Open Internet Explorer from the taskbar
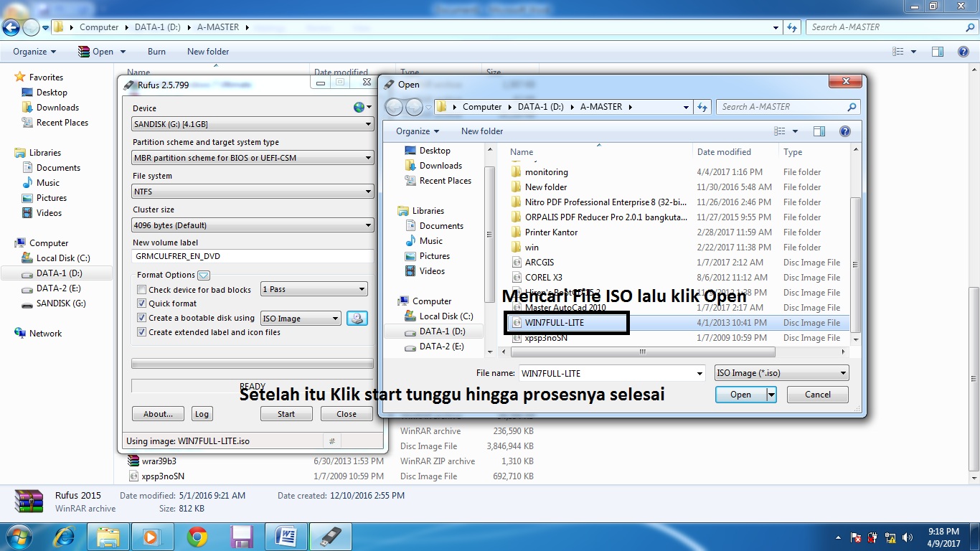980x551 pixels. [x=65, y=537]
